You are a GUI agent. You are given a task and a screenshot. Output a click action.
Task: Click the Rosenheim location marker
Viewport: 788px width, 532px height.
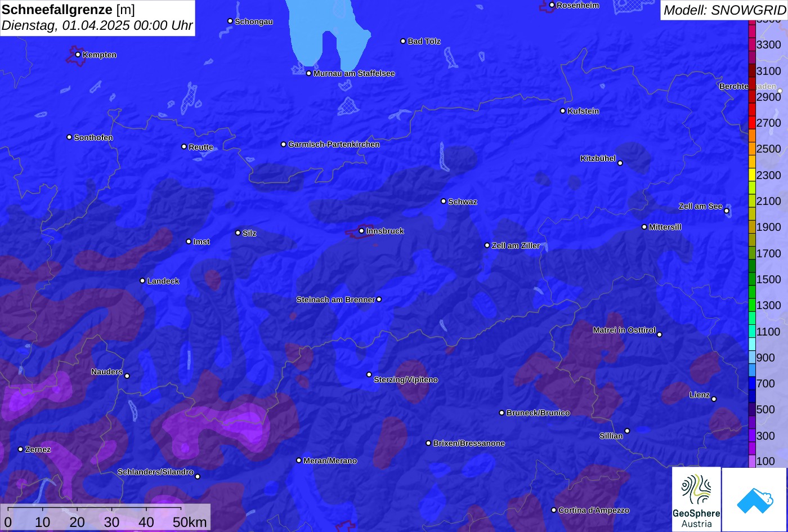tap(552, 5)
